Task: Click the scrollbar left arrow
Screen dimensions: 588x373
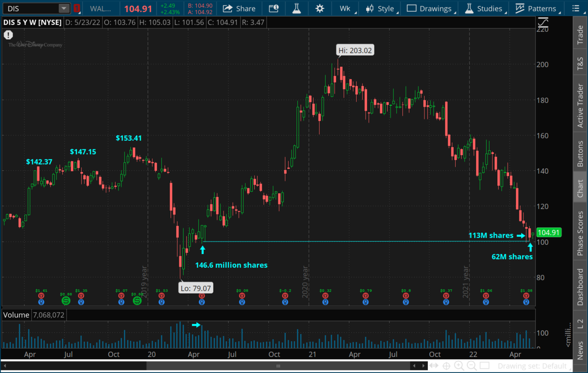Action: pos(5,366)
